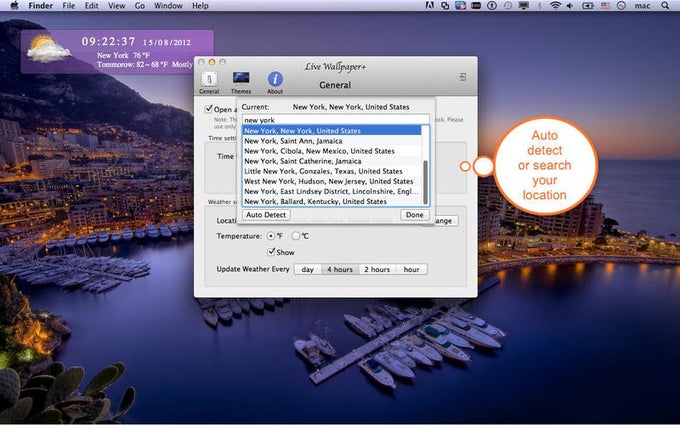
Task: Open the Window menu
Action: click(x=168, y=6)
